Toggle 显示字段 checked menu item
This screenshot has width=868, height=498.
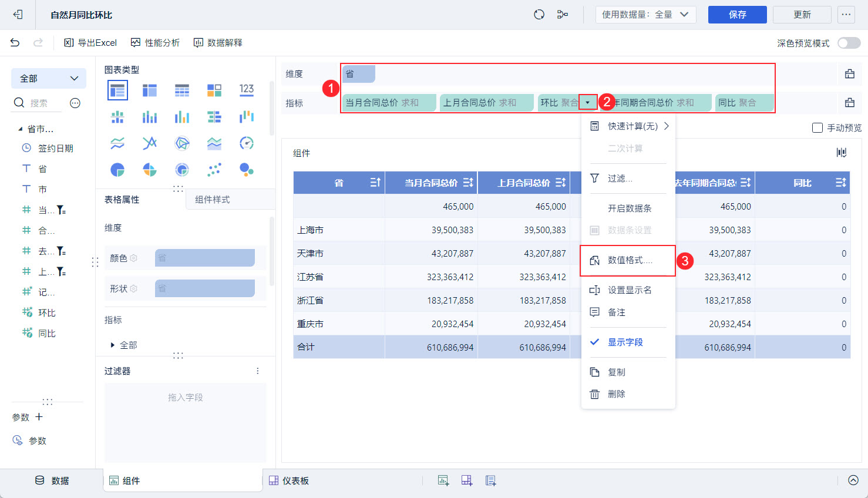tap(628, 342)
